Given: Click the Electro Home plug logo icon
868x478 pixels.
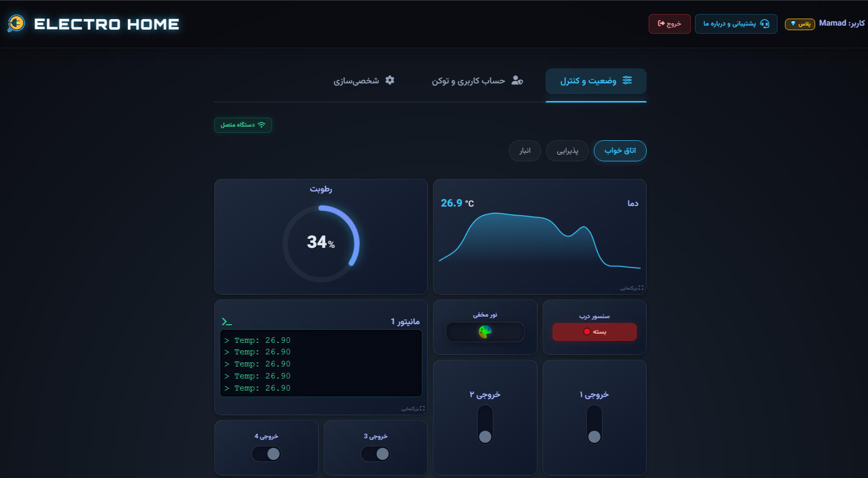Looking at the screenshot, I should coord(16,23).
